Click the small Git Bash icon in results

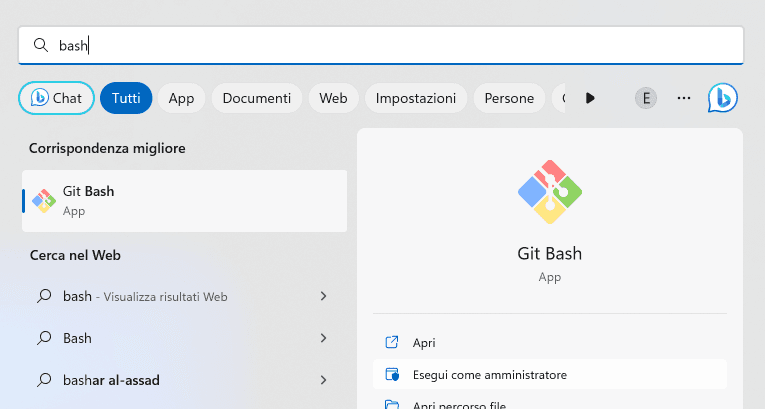coord(44,201)
